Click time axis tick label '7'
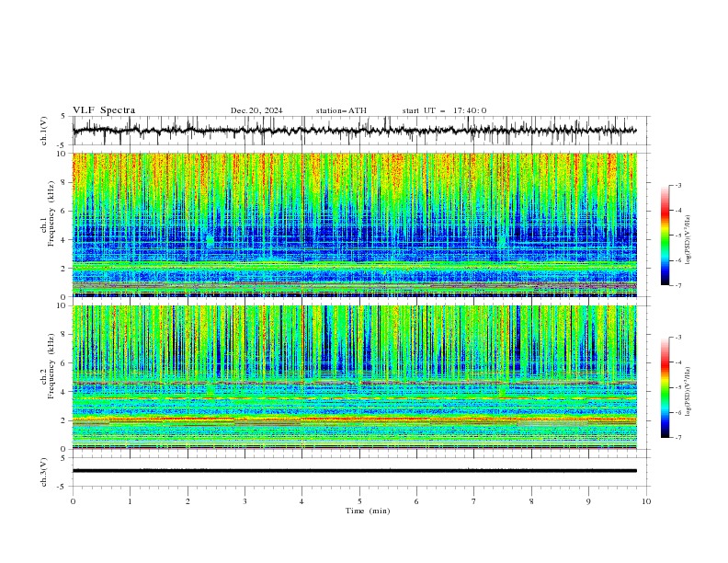 point(474,501)
